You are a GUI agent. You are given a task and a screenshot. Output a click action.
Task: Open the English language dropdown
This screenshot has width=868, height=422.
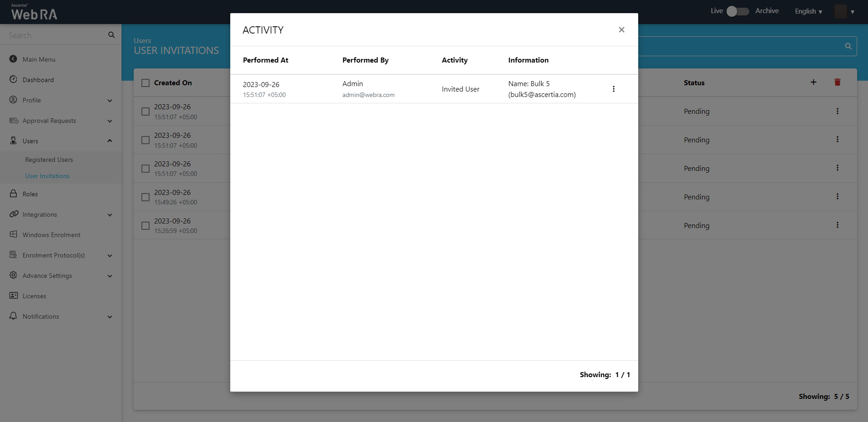[808, 11]
